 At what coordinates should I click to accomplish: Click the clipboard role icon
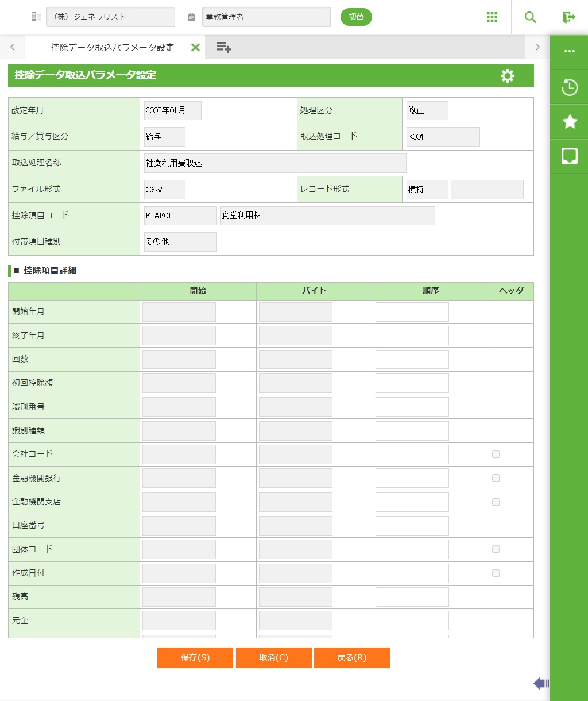click(191, 17)
